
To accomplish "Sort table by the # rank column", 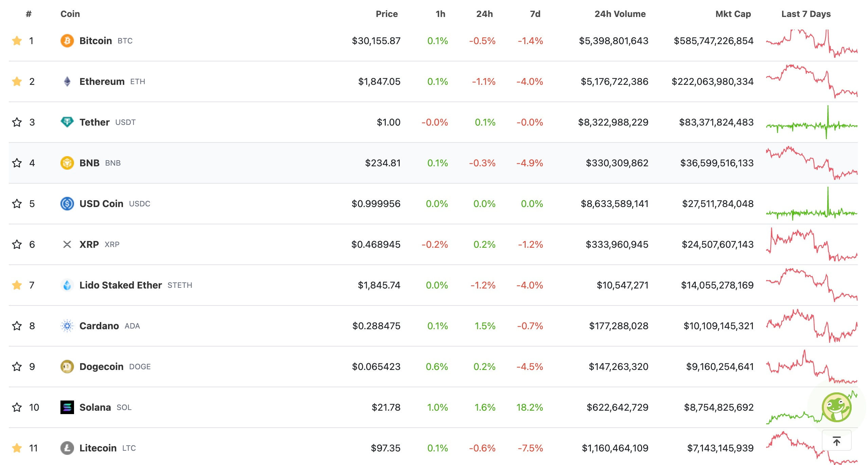I will (29, 14).
